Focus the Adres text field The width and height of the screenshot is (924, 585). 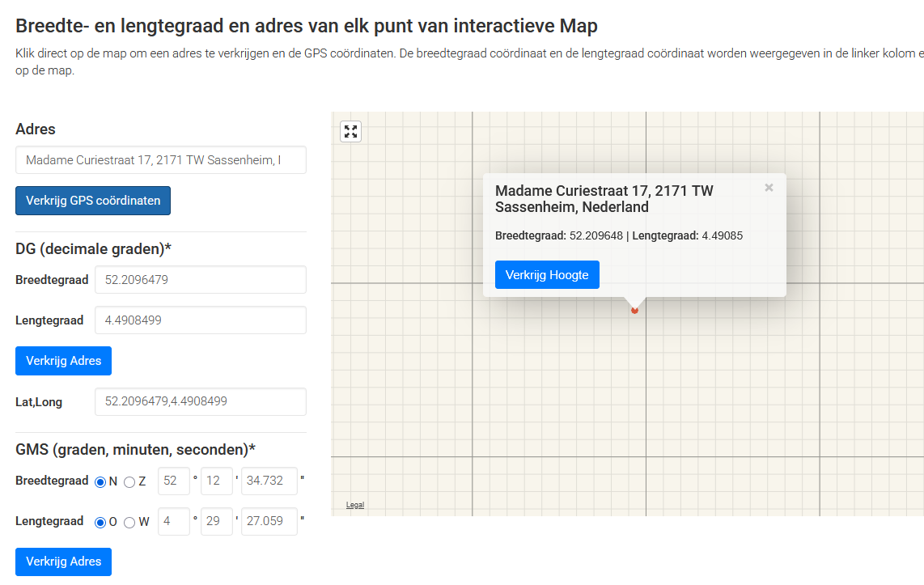160,160
